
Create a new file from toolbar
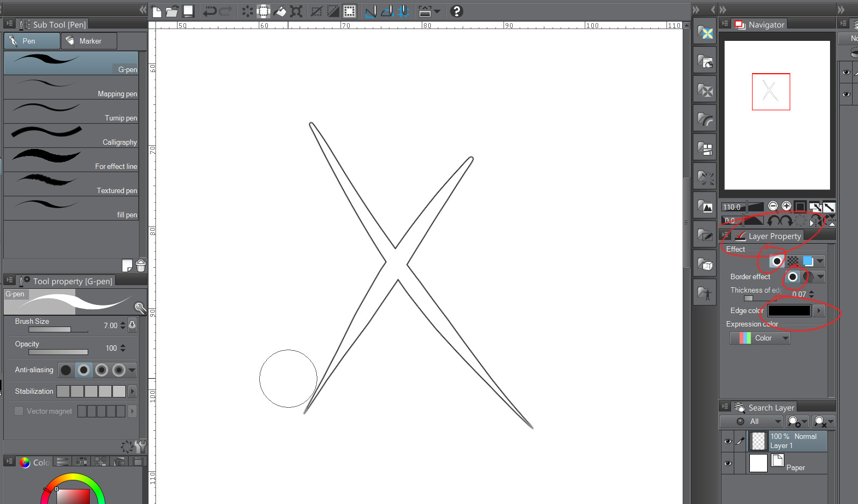[157, 11]
